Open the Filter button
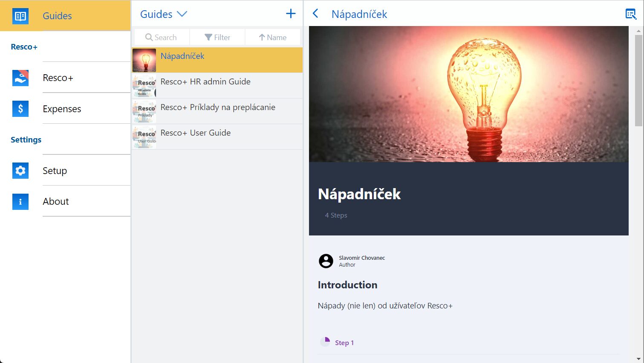Screen dimensions: 644x363 click(x=217, y=37)
